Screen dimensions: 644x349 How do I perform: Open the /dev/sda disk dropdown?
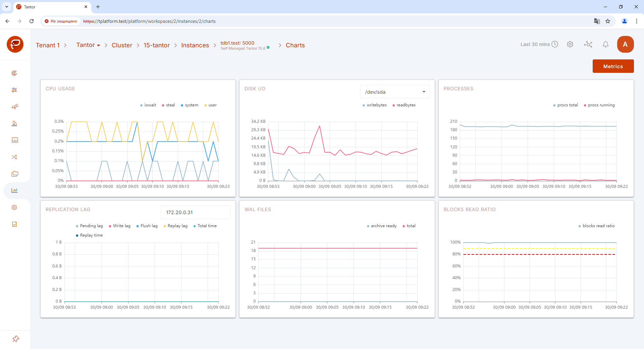[x=395, y=92]
